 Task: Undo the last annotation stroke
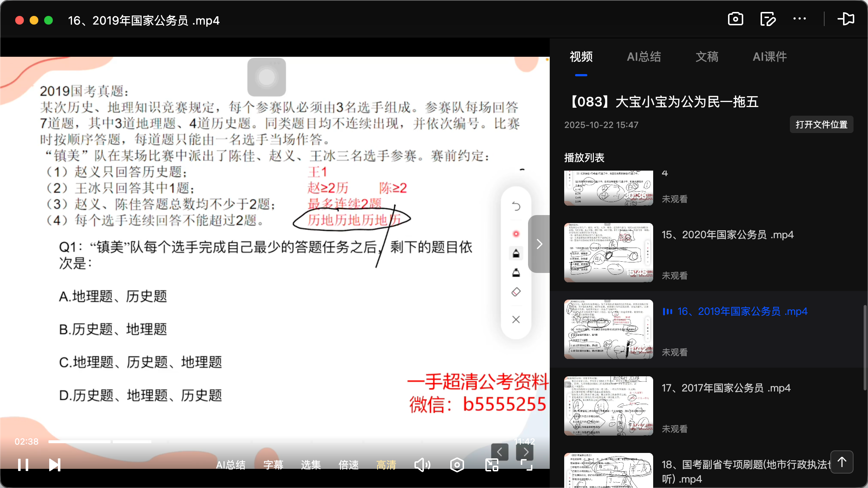click(516, 206)
